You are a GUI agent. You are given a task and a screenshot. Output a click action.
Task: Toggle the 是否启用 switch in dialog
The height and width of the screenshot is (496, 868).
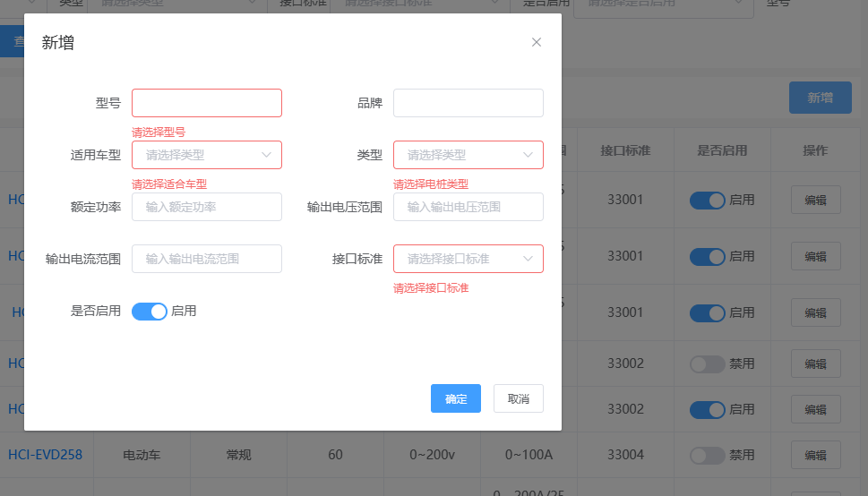pyautogui.click(x=149, y=312)
